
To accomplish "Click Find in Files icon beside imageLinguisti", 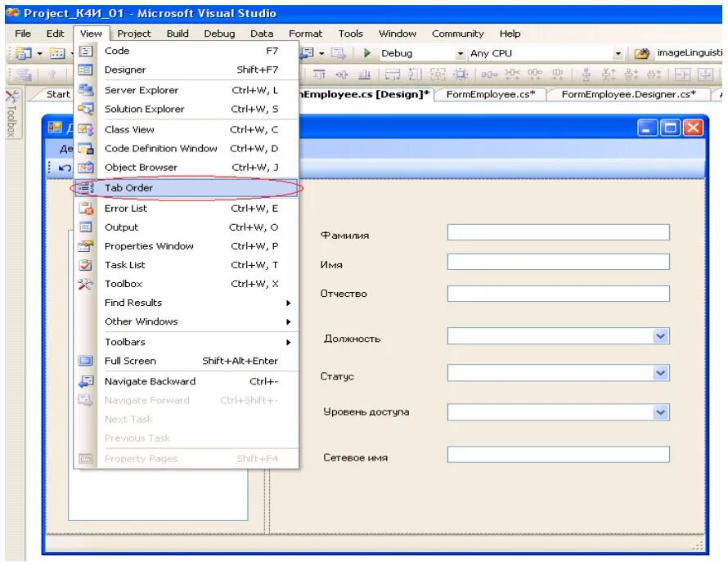I will click(x=642, y=53).
